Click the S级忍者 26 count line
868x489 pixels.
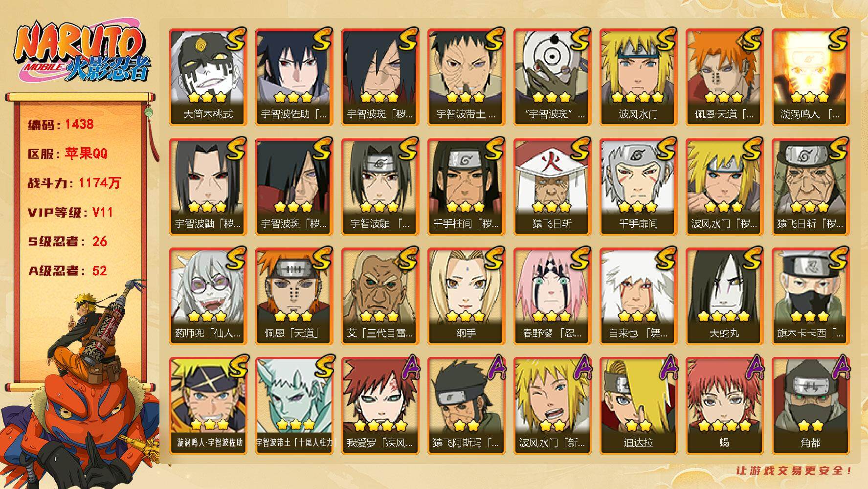[67, 242]
